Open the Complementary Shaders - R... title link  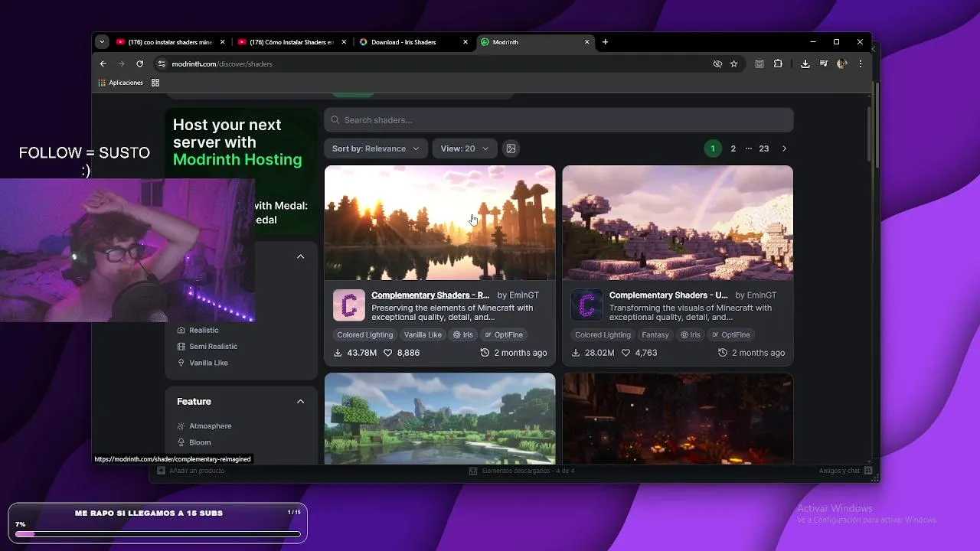(x=430, y=295)
